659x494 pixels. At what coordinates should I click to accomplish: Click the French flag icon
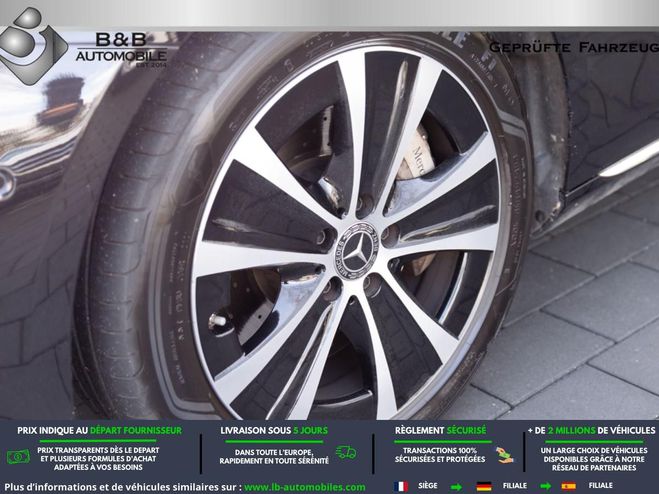pyautogui.click(x=401, y=486)
